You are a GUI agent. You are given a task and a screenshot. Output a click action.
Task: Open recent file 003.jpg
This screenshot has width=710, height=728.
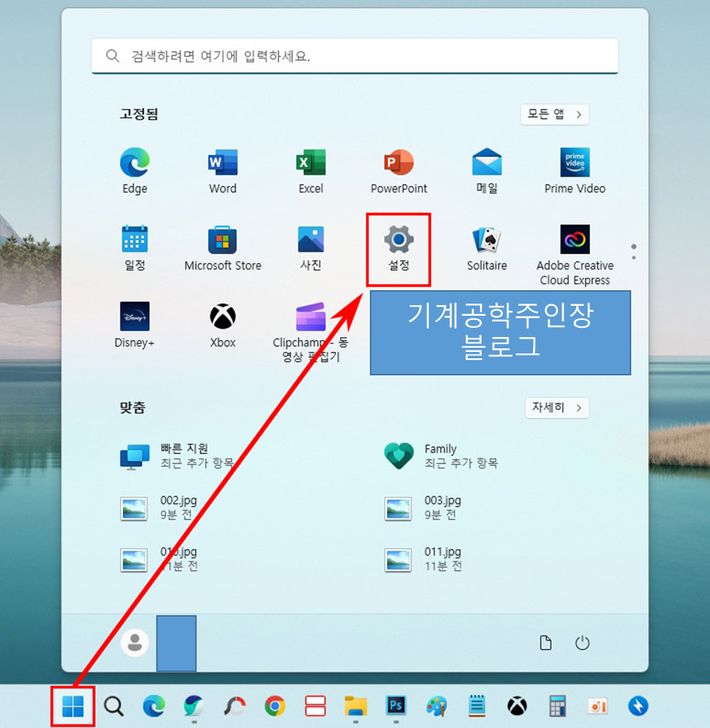(423, 507)
